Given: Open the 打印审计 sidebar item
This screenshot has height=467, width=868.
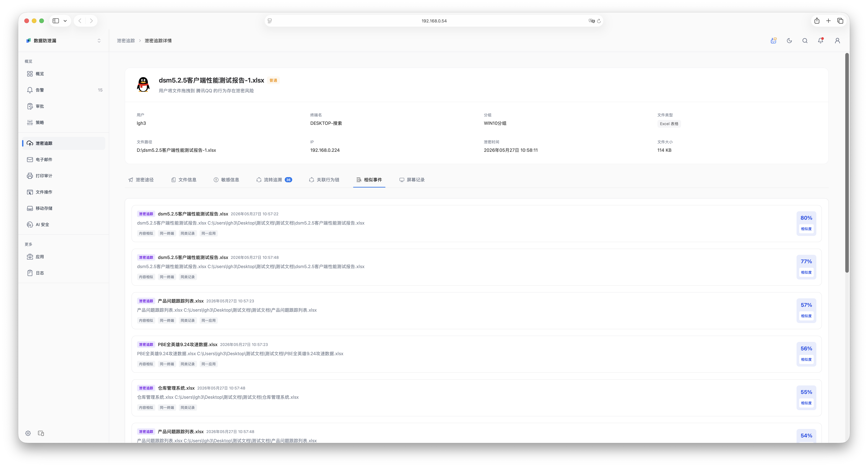Looking at the screenshot, I should pos(63,176).
